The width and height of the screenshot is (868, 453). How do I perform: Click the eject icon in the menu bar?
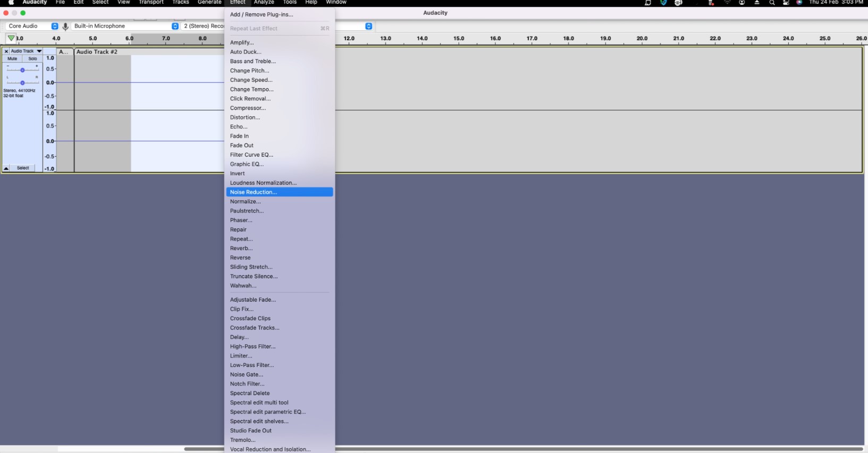coord(757,3)
